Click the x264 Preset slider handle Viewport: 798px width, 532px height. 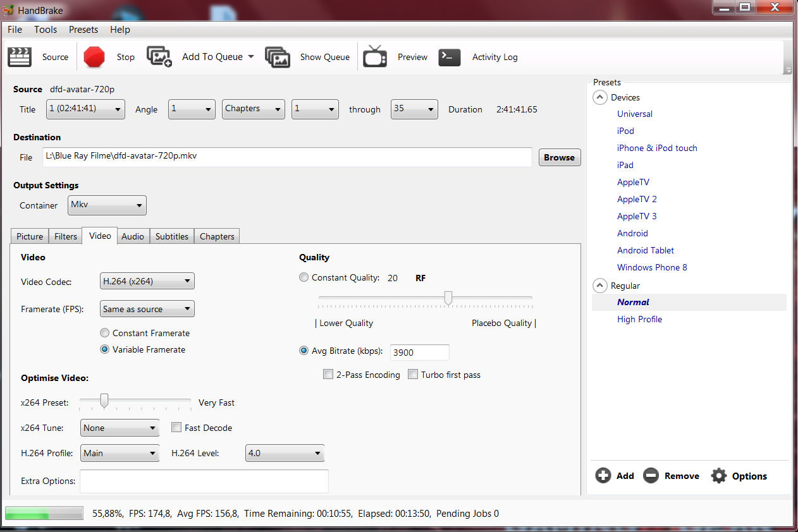coord(104,401)
